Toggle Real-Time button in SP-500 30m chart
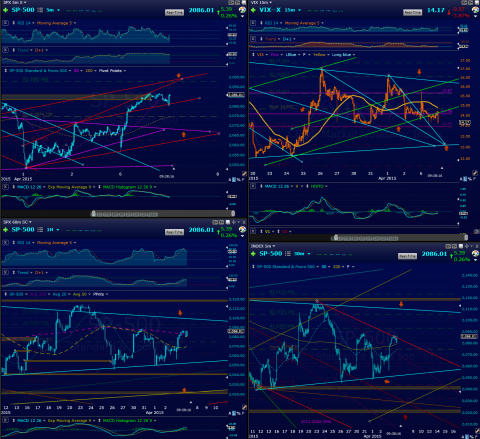 (407, 256)
